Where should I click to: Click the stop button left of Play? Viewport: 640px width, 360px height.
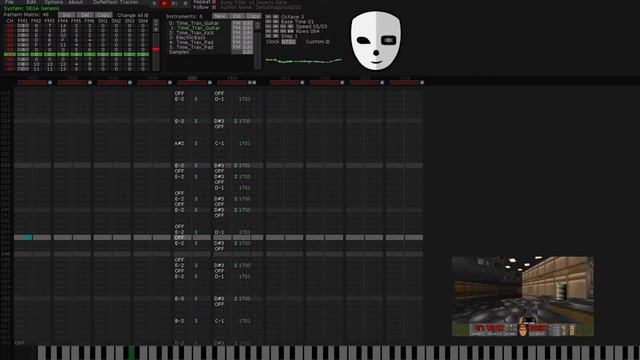coord(154,3)
